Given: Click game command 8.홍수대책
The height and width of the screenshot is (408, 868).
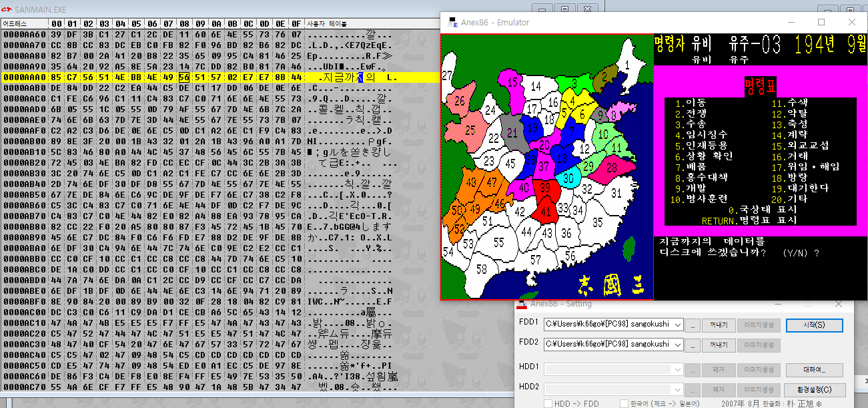Looking at the screenshot, I should coord(701,178).
